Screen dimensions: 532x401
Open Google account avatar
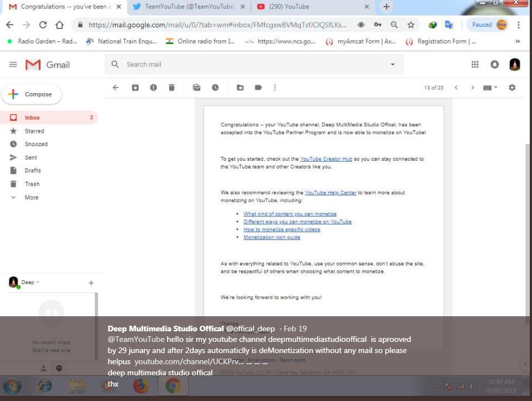(x=515, y=64)
